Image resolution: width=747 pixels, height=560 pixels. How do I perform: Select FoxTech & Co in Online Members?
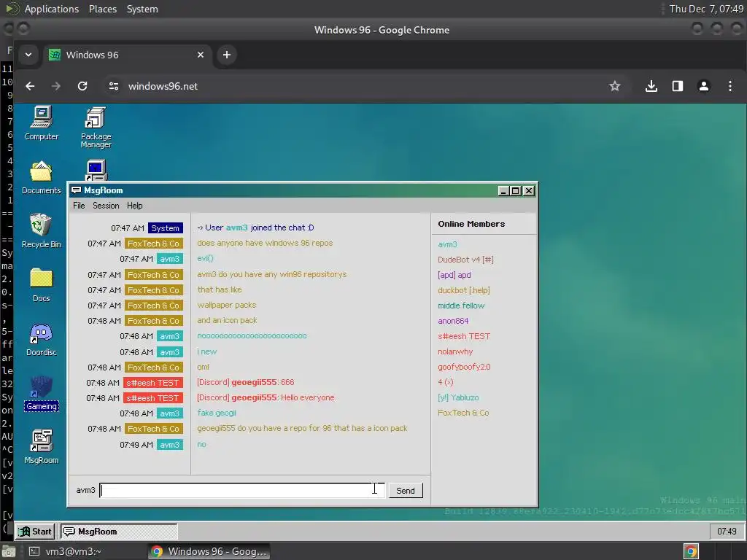click(x=463, y=413)
